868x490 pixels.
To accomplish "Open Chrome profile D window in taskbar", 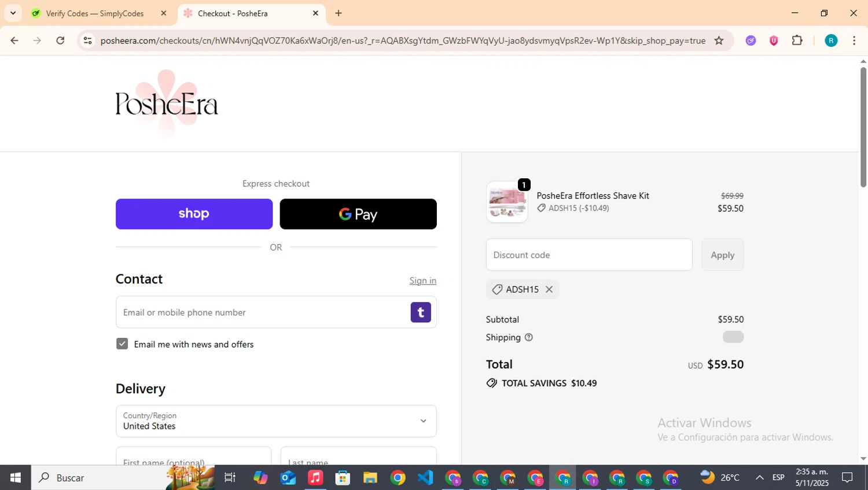I will tap(671, 478).
